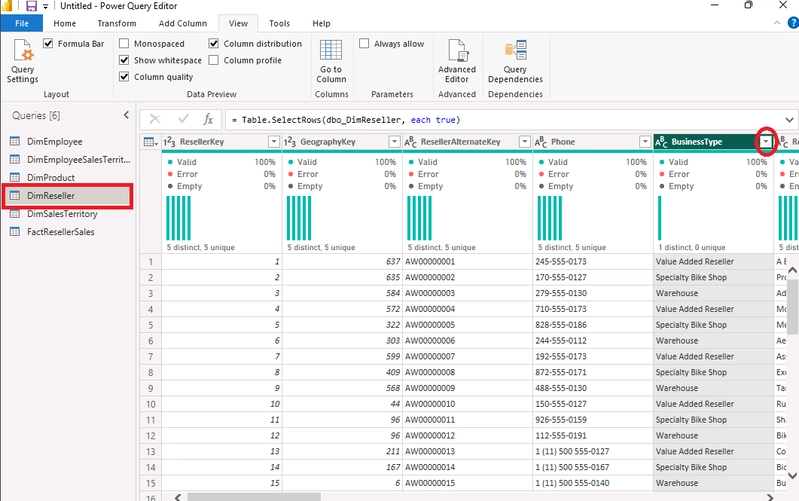799x501 pixels.
Task: Click DimSalesTerritory query table icon
Action: 15,214
